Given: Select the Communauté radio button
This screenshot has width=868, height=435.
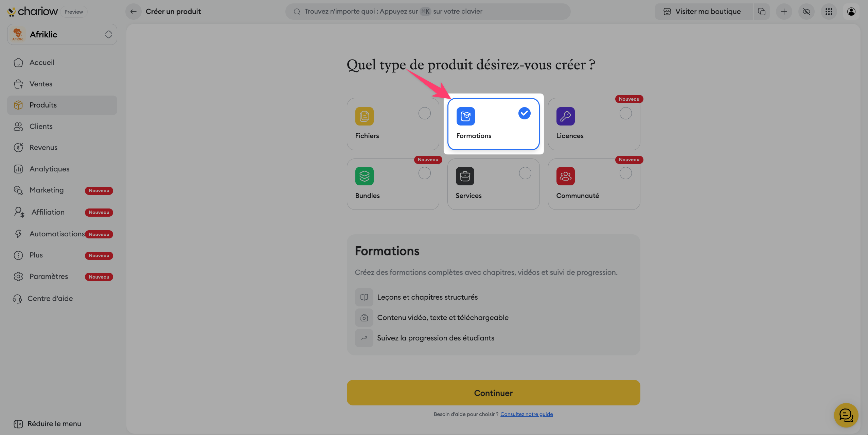Looking at the screenshot, I should click(625, 173).
